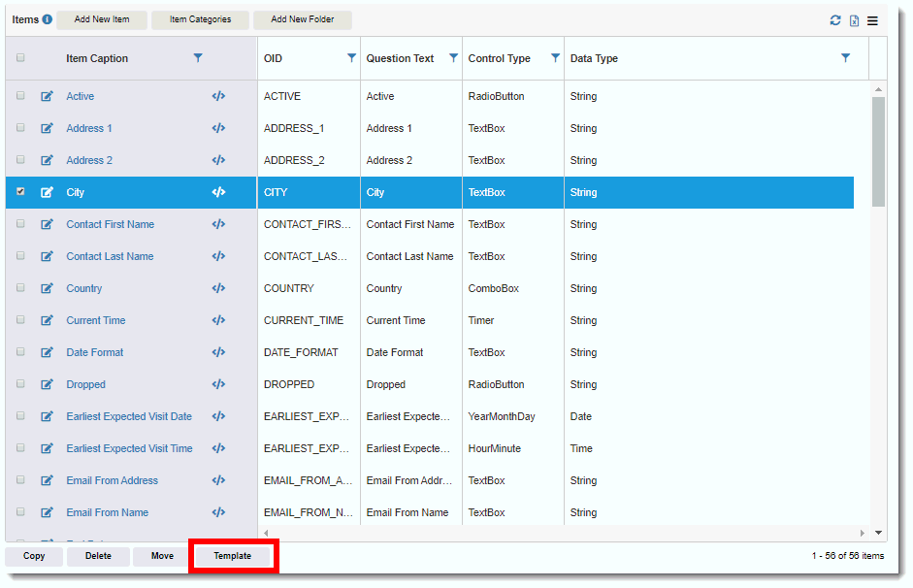This screenshot has width=913, height=588.
Task: Open the Email From Address item link
Action: pos(113,480)
